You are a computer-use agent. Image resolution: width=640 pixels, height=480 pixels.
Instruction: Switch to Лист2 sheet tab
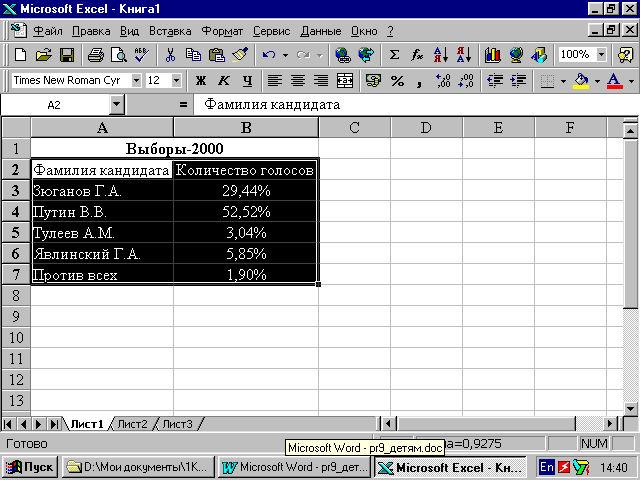coord(132,424)
